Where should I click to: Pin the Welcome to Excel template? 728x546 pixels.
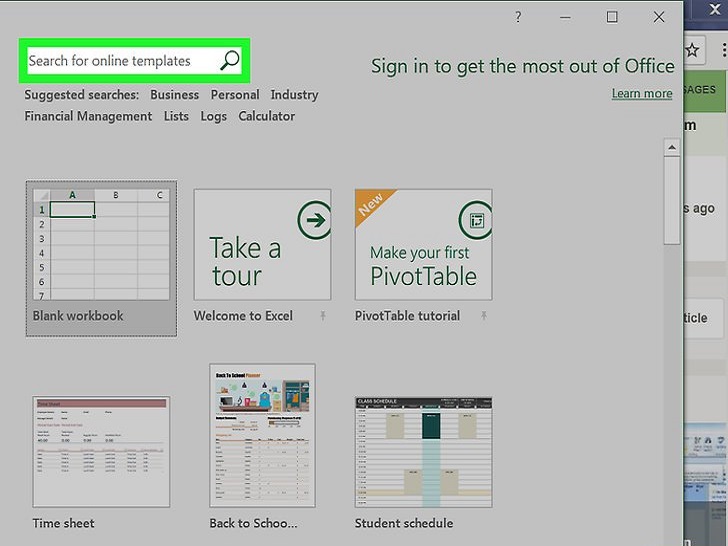pyautogui.click(x=323, y=316)
